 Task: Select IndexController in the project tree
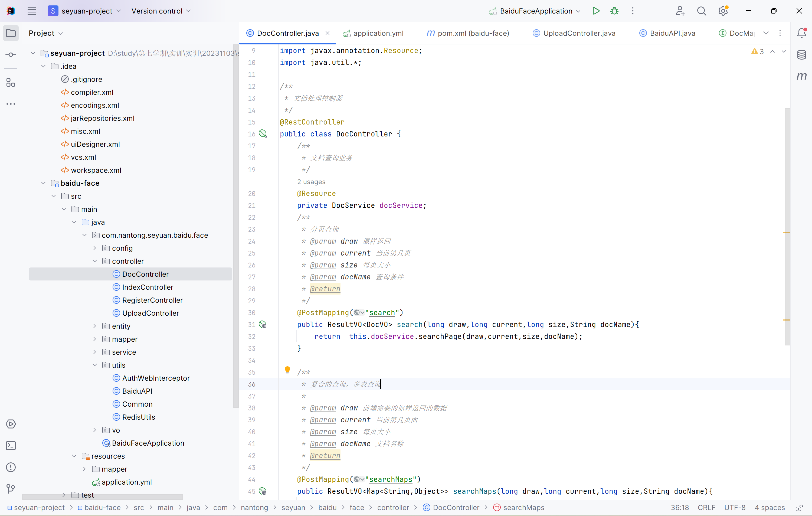pos(148,287)
